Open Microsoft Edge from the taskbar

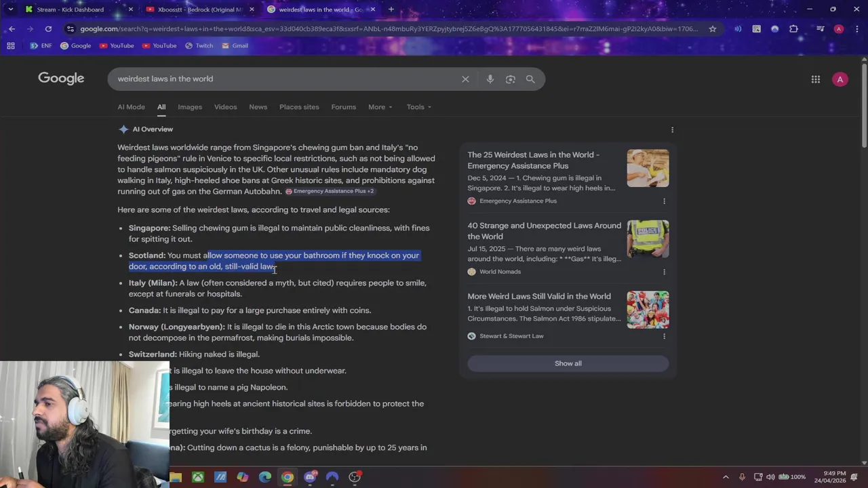(x=265, y=477)
